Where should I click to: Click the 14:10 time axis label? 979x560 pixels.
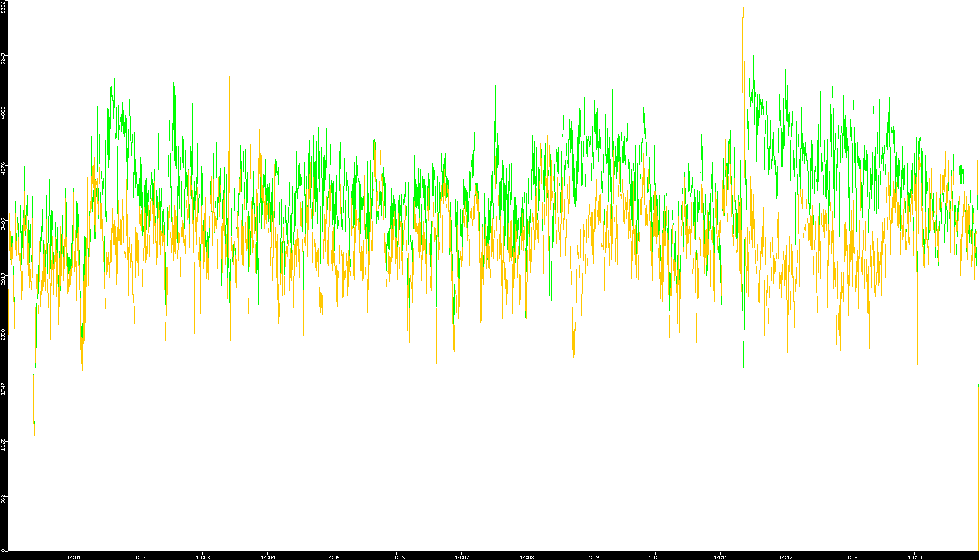click(x=656, y=557)
